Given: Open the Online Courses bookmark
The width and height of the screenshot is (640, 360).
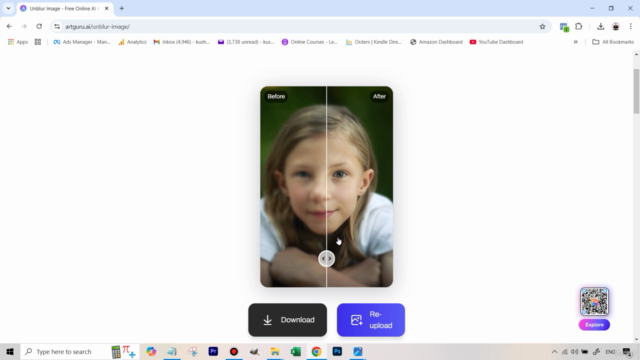Looking at the screenshot, I should click(310, 42).
